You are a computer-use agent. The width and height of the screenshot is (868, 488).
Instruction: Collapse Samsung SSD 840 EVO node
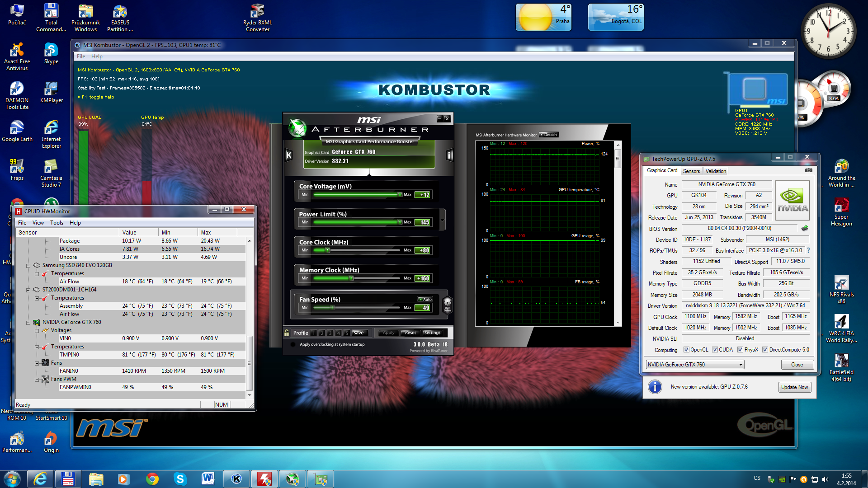pyautogui.click(x=28, y=265)
